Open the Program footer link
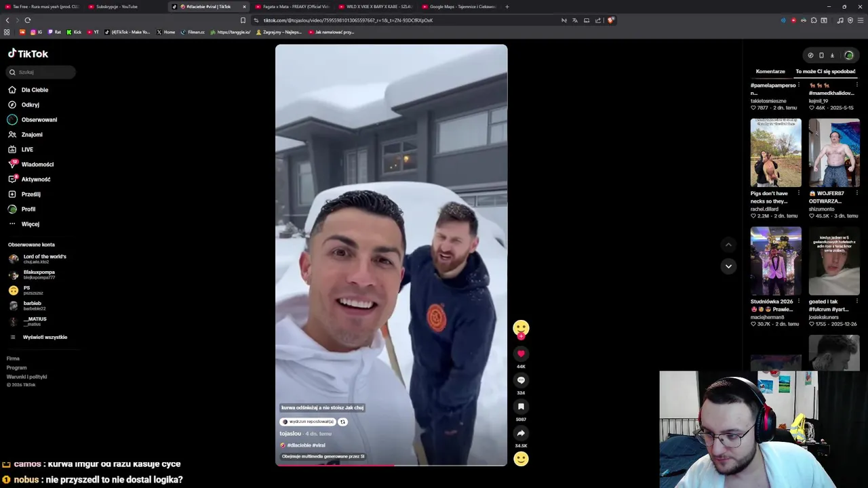The height and width of the screenshot is (488, 868). (16, 367)
